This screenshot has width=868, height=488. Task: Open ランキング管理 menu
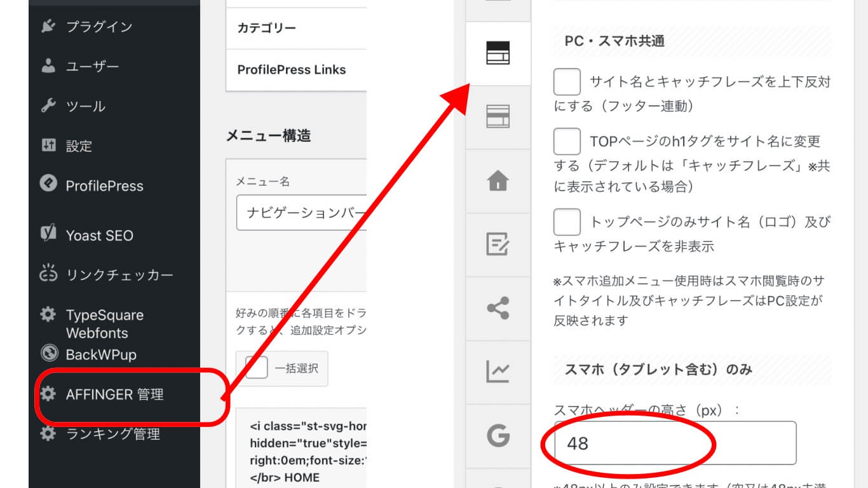click(114, 434)
